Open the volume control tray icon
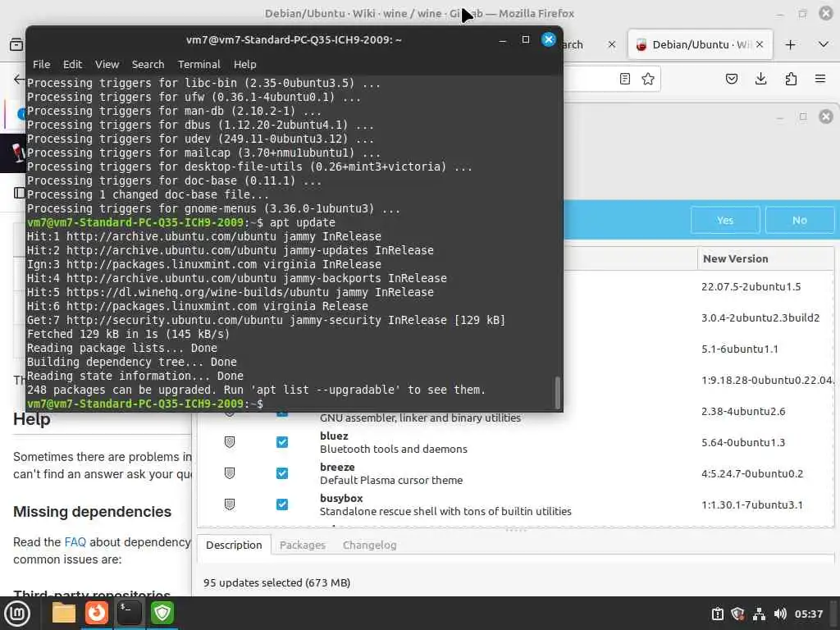Image resolution: width=840 pixels, height=630 pixels. pyautogui.click(x=780, y=614)
